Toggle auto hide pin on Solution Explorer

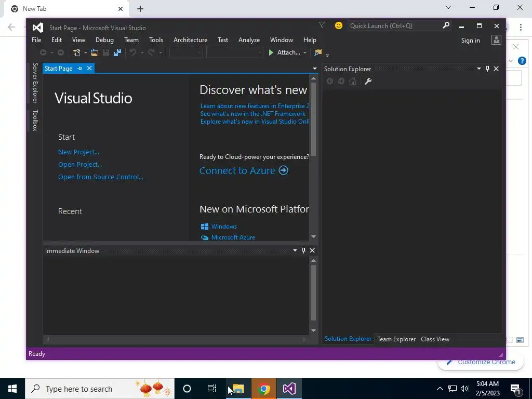point(487,69)
